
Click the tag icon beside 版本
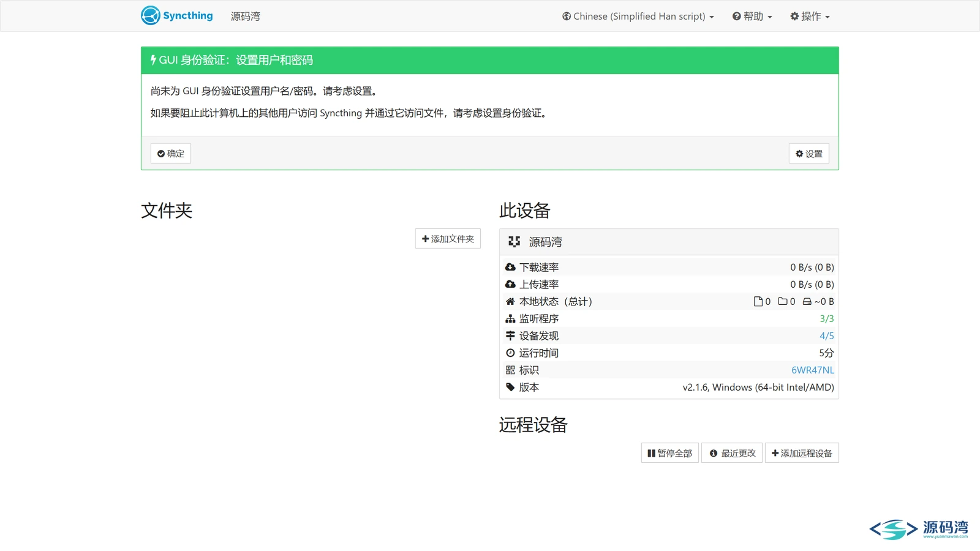pyautogui.click(x=510, y=387)
